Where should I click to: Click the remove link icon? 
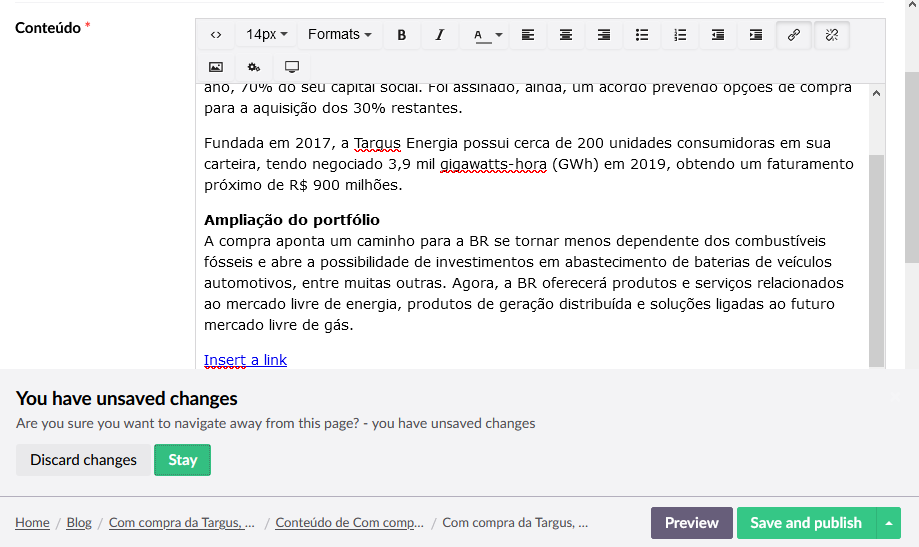pos(832,35)
